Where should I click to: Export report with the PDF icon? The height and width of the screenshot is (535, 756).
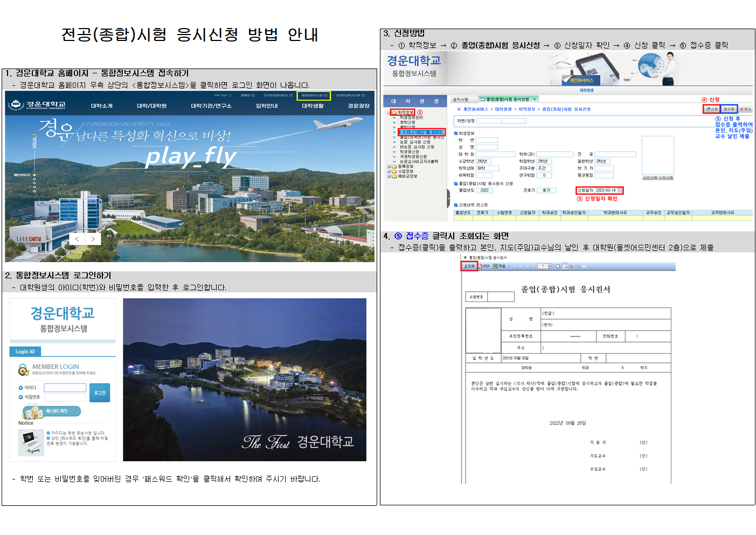pyautogui.click(x=484, y=266)
